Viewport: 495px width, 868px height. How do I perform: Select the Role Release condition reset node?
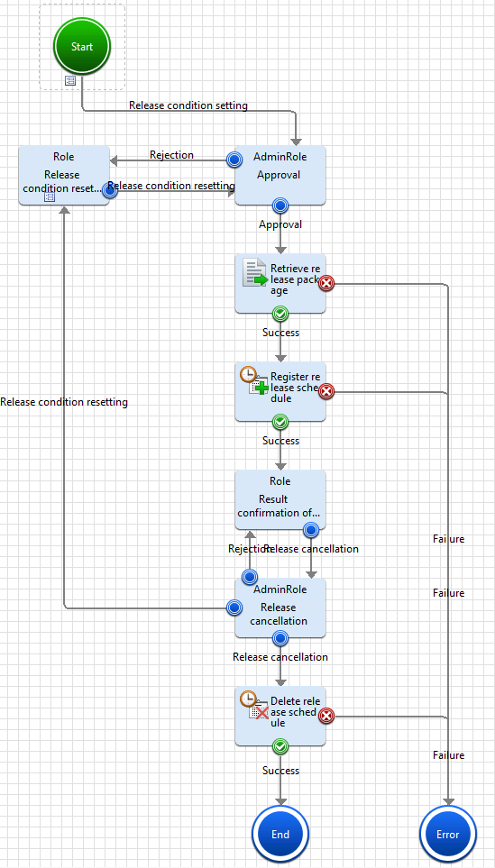tap(64, 175)
